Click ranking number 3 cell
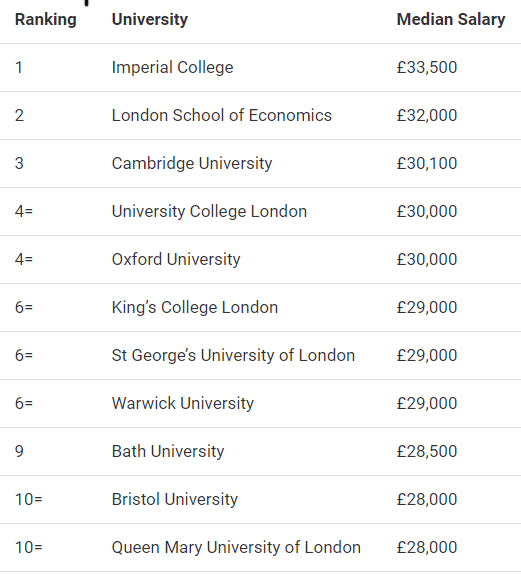Viewport: 521px width, 574px height. (x=19, y=163)
